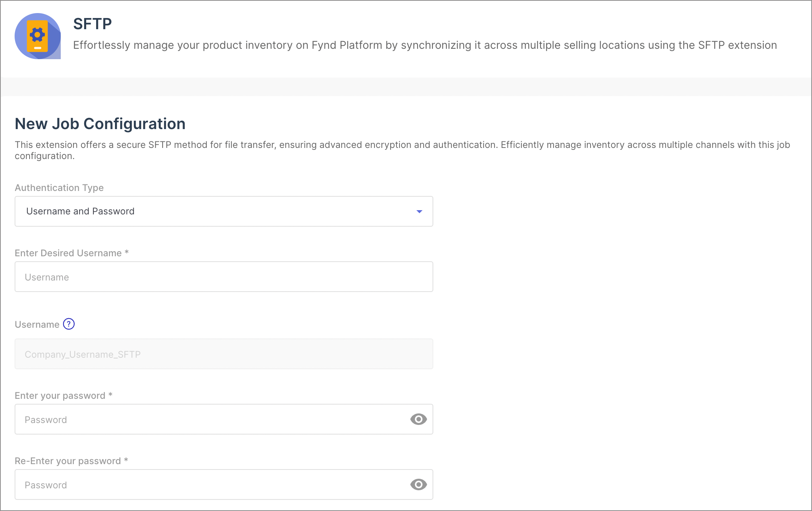Viewport: 812px width, 511px height.
Task: Click the Authentication Type label
Action: pyautogui.click(x=59, y=188)
